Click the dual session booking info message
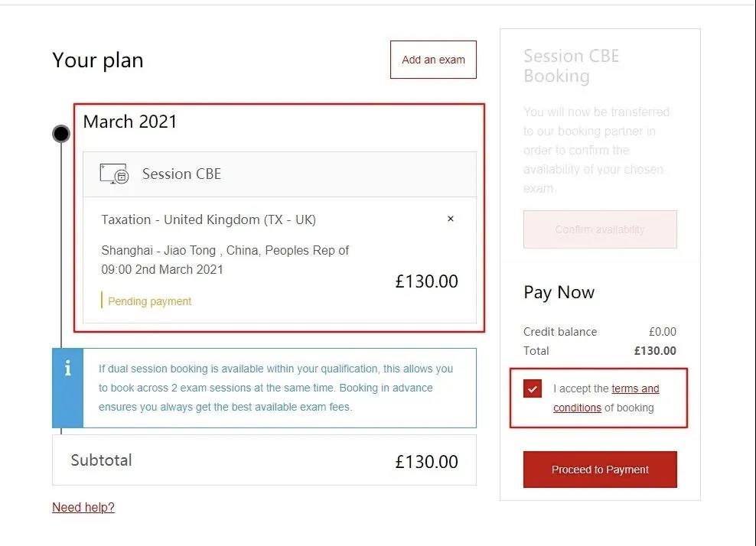The width and height of the screenshot is (756, 546). coord(275,388)
